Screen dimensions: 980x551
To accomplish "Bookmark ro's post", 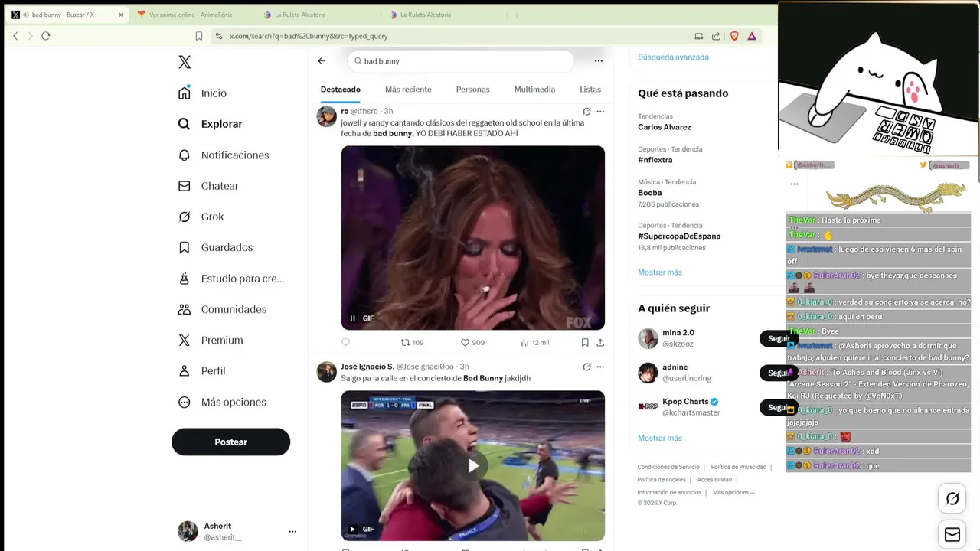I will tap(585, 342).
